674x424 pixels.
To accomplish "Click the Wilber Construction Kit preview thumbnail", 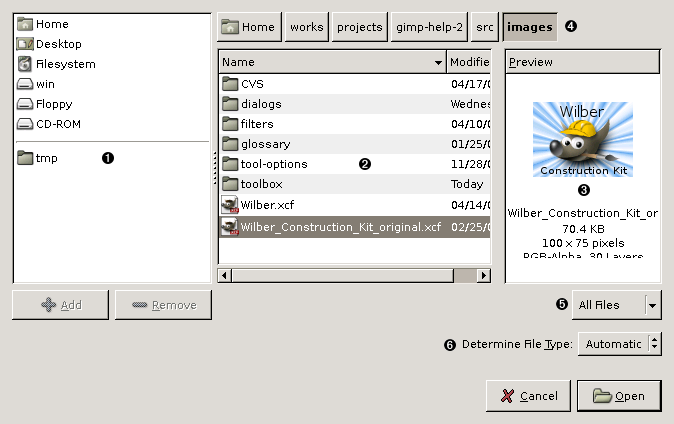I will tap(582, 140).
